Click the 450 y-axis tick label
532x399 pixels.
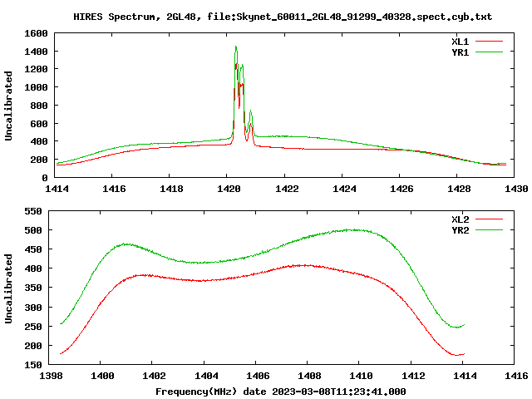click(33, 249)
